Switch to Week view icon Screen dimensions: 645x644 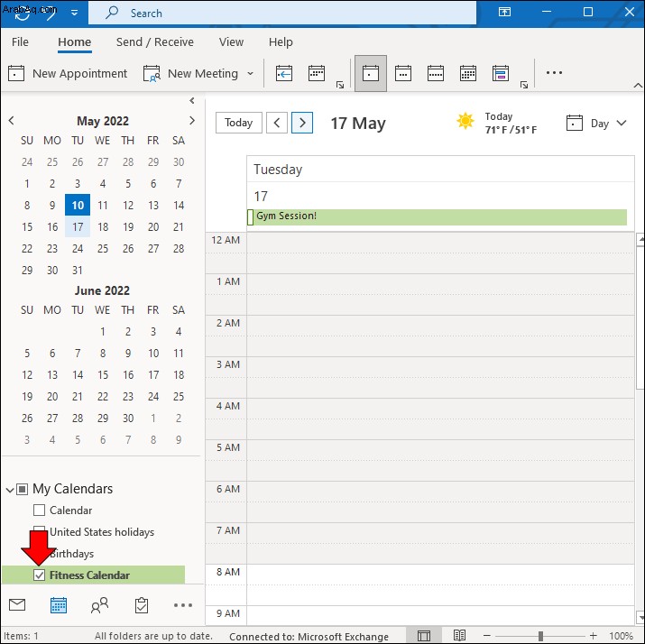click(435, 74)
